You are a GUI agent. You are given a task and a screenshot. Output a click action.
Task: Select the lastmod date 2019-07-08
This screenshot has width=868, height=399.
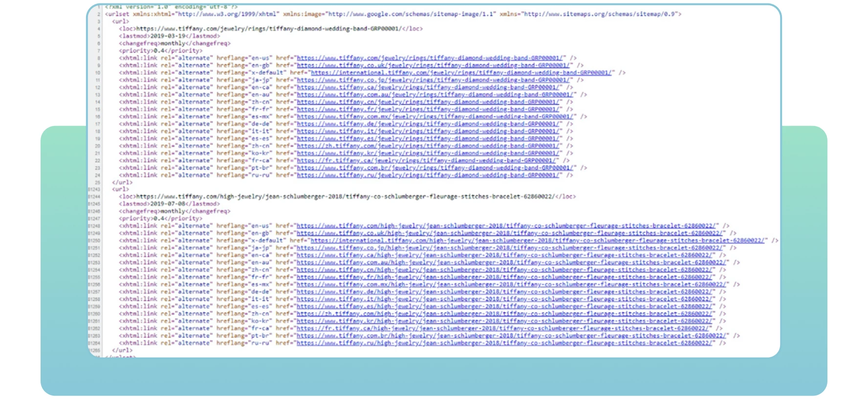pos(168,204)
